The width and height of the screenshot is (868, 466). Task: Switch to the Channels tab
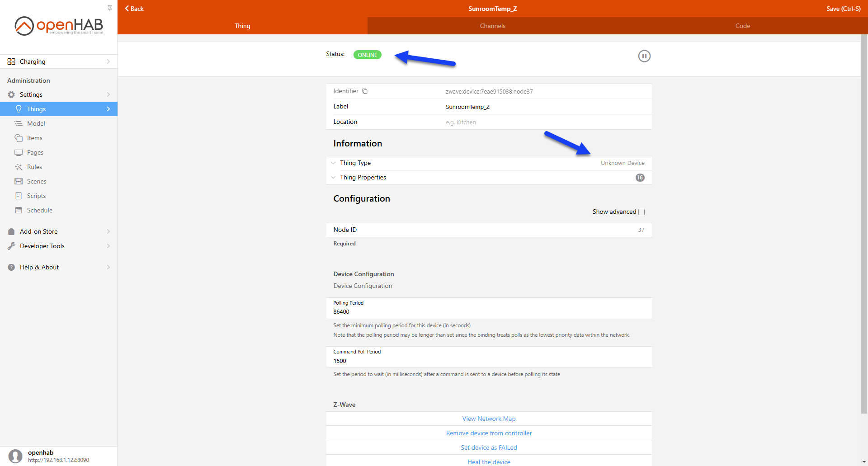[x=492, y=26]
